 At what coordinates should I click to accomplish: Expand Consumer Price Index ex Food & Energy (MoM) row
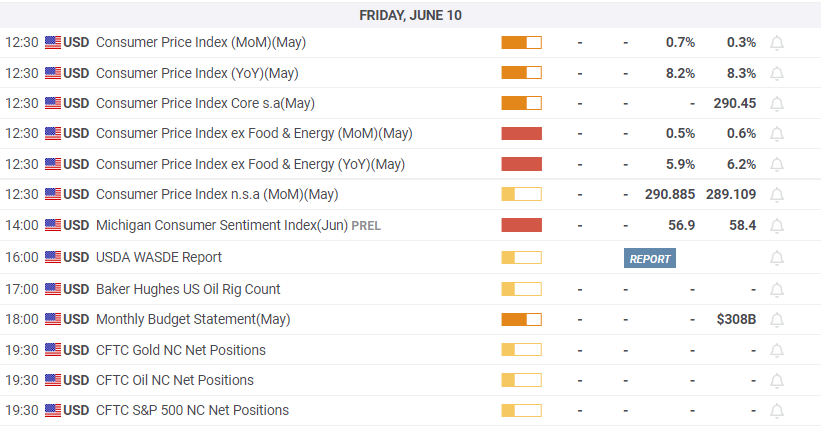click(x=254, y=134)
